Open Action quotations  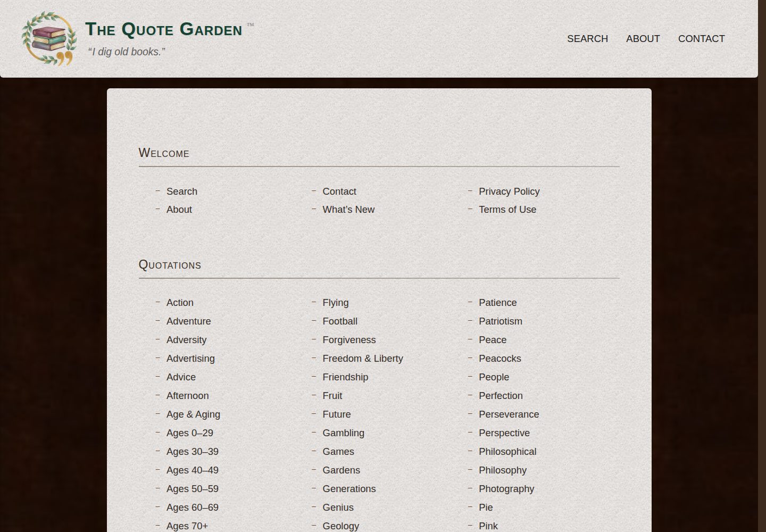[180, 303]
